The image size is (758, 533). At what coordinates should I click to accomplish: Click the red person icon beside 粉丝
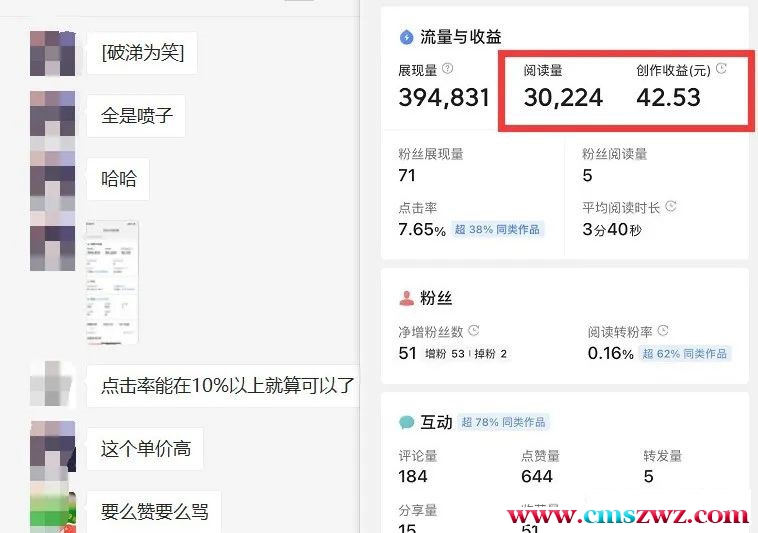(x=407, y=298)
